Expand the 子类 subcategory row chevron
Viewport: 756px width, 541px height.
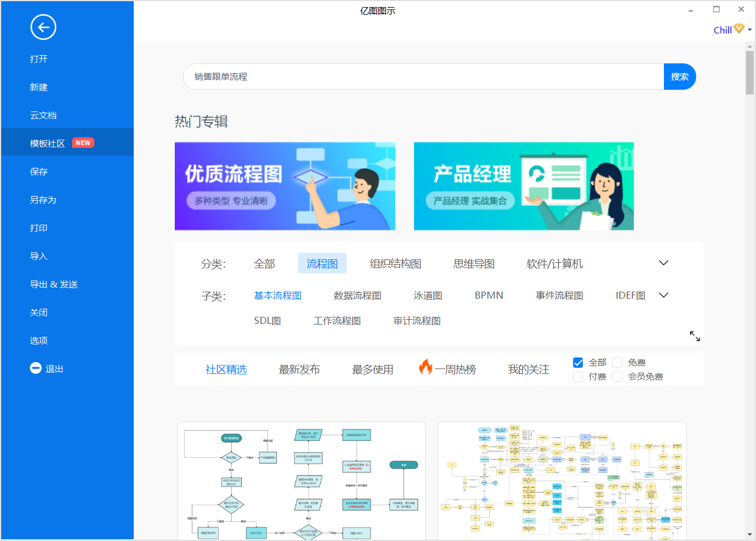(x=663, y=295)
